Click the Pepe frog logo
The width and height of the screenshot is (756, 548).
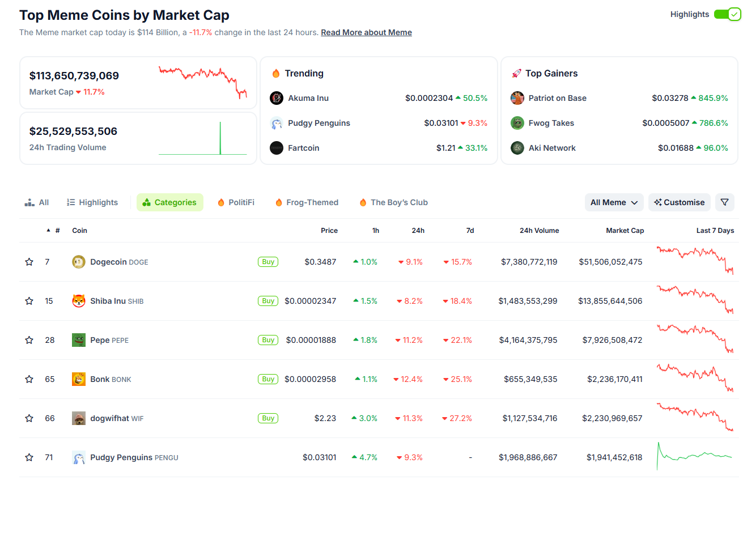(79, 340)
